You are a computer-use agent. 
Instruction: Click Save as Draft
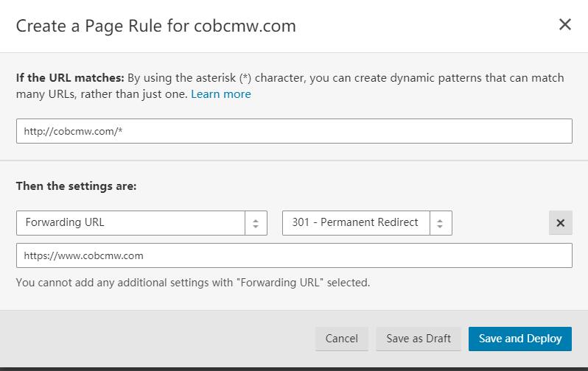[418, 339]
